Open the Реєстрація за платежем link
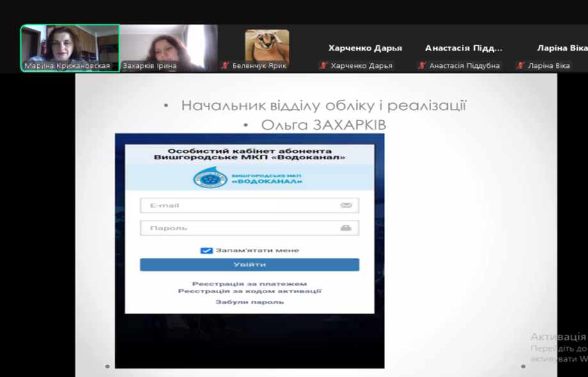The height and width of the screenshot is (377, 588). [250, 284]
